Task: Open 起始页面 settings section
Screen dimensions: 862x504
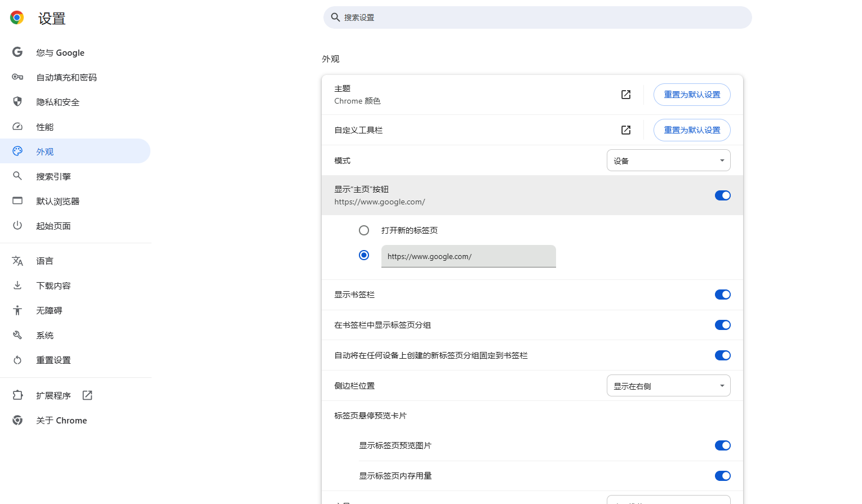Action: (x=75, y=226)
